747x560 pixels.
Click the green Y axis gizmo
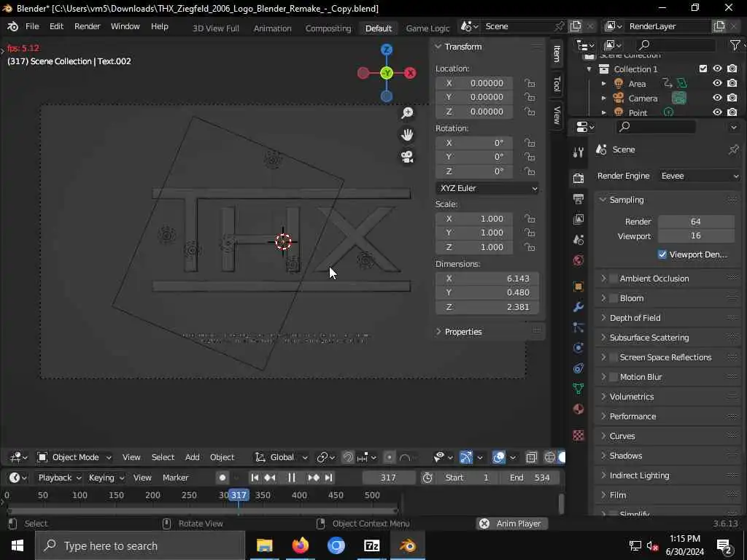387,73
